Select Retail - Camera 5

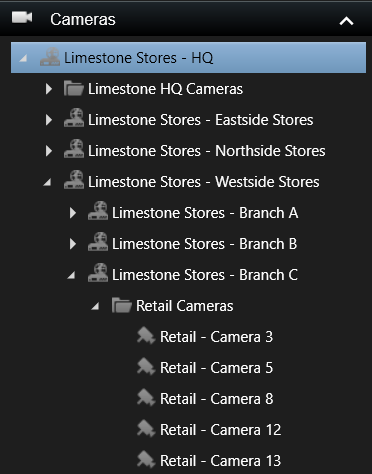[x=216, y=368]
